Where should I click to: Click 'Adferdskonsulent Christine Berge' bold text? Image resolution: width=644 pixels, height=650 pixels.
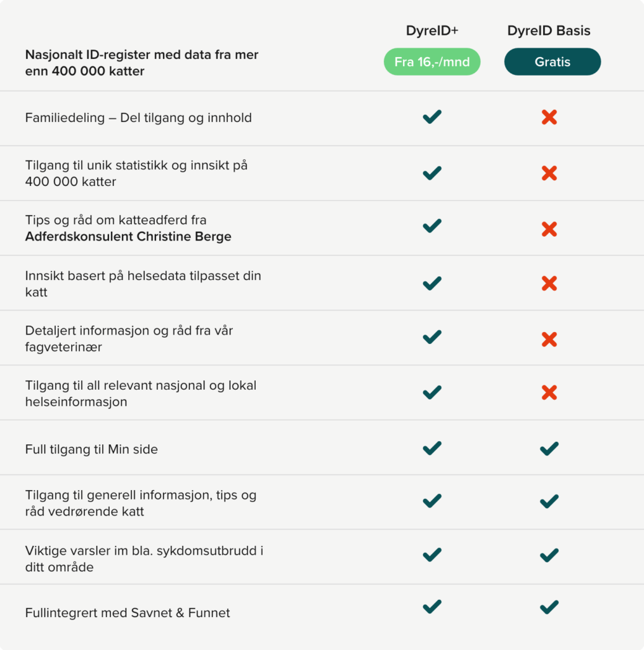point(128,237)
